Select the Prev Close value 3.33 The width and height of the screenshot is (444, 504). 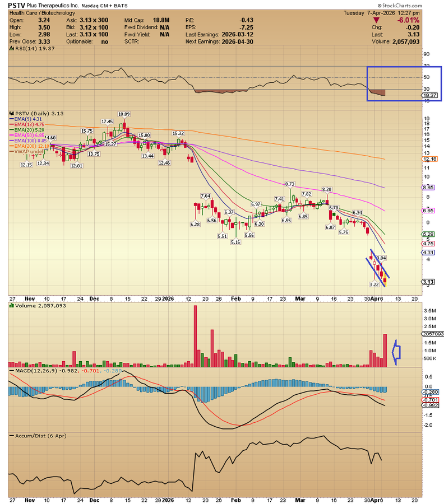[x=44, y=41]
